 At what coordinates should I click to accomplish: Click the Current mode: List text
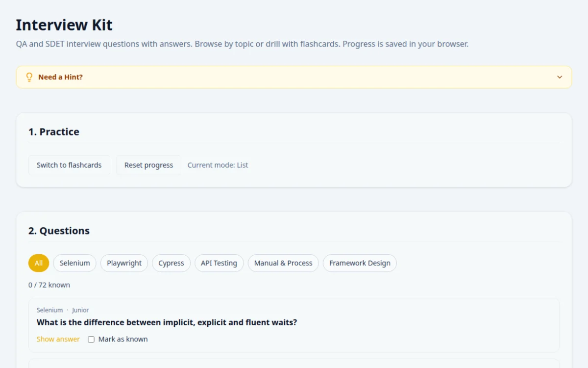pos(218,165)
